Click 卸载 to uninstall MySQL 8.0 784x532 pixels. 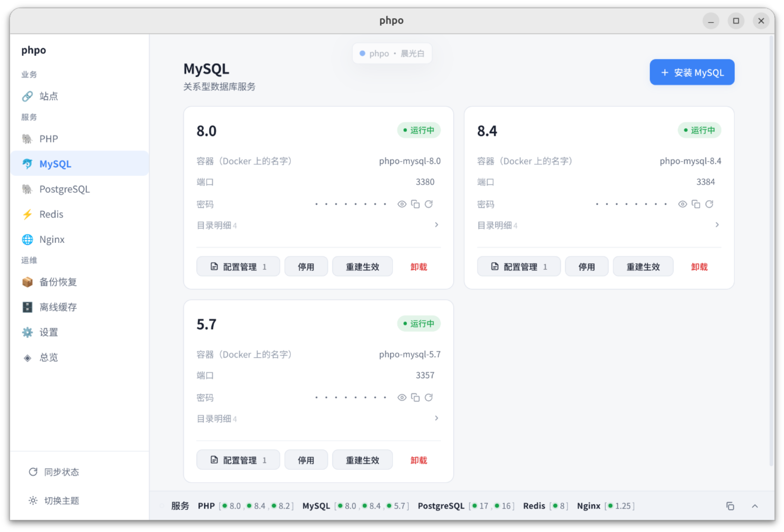pyautogui.click(x=419, y=267)
